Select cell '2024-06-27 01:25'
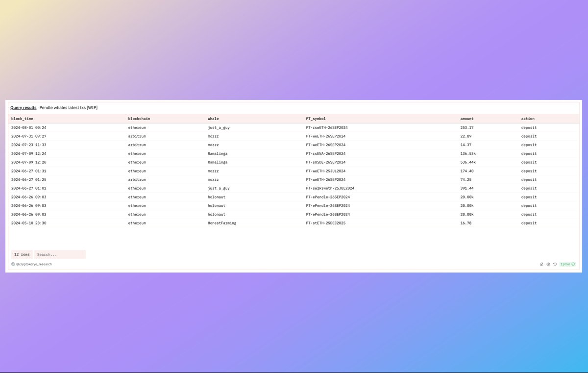588x373 pixels. coord(29,180)
